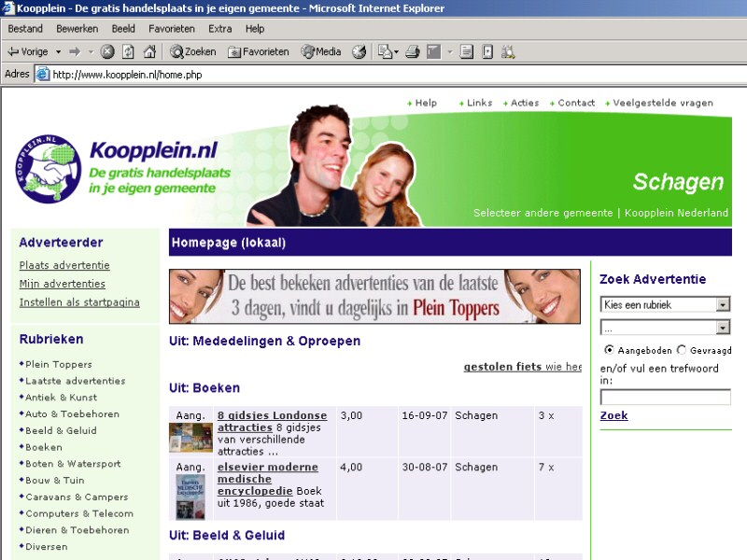Open the 8 gidsjes Londonse attracties ad
The image size is (747, 560).
[x=272, y=422]
